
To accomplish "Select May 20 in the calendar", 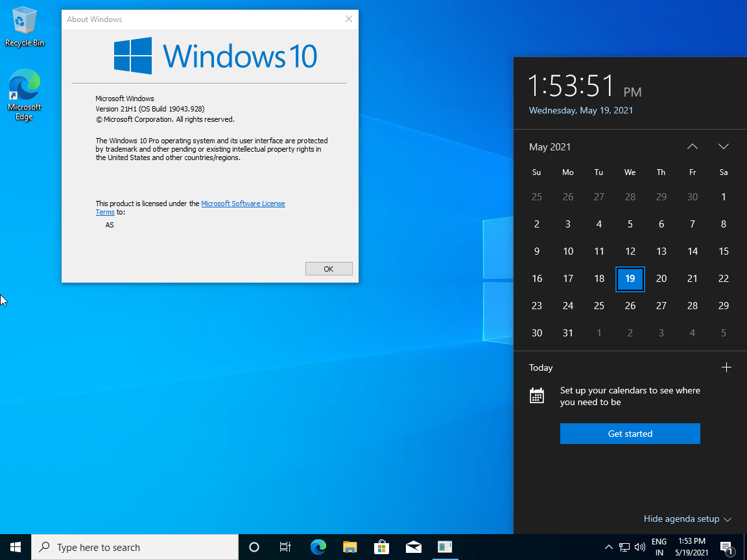I will tap(661, 279).
